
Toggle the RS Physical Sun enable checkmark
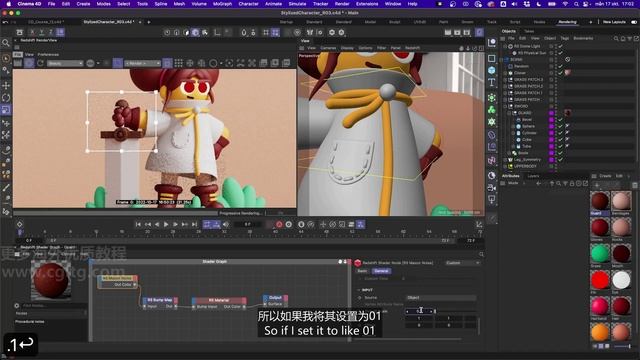[x=560, y=53]
